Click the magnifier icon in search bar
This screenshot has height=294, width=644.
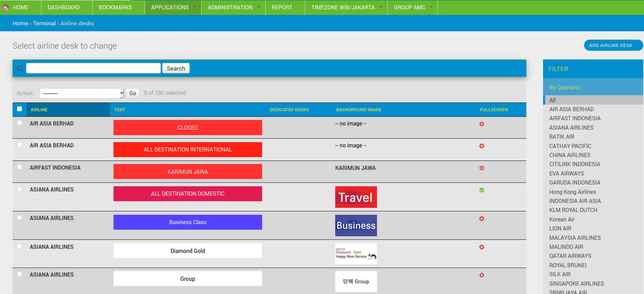click(x=20, y=68)
